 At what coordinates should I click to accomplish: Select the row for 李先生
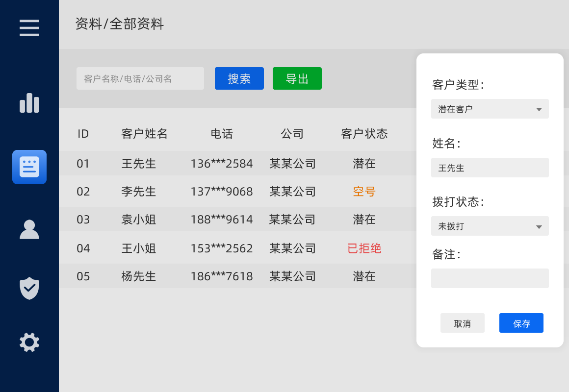(139, 192)
